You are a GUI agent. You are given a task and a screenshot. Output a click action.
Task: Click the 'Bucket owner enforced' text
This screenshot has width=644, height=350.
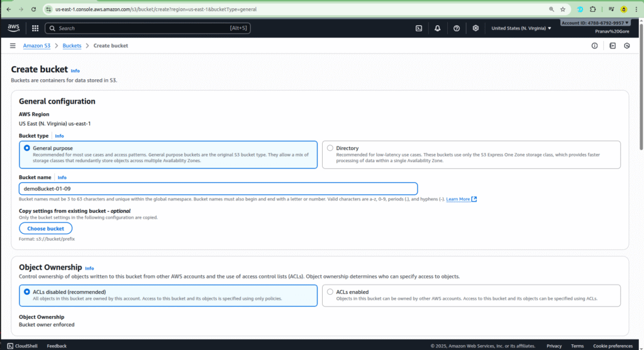47,325
